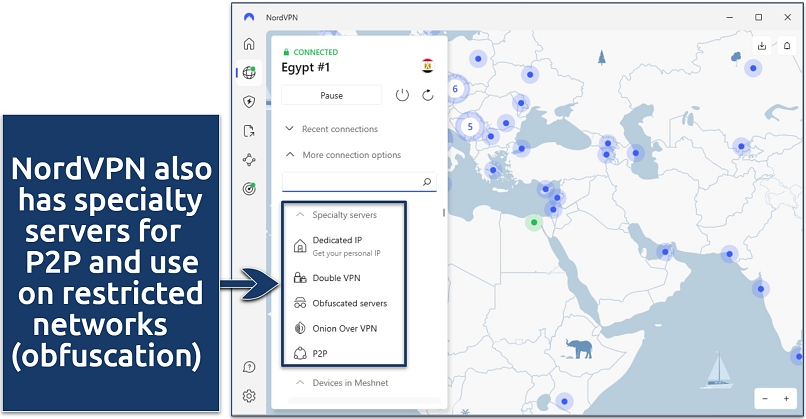Click the map cluster marker labeled 5
This screenshot has height=419, width=806.
469,126
